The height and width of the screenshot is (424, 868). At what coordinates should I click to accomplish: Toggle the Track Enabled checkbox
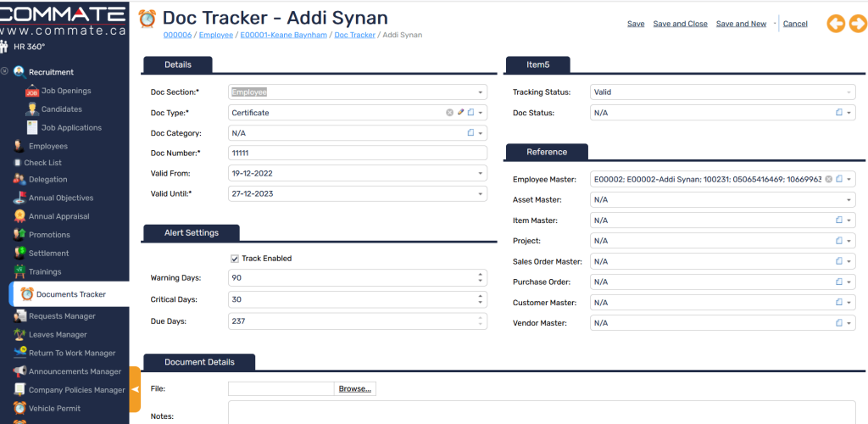235,259
